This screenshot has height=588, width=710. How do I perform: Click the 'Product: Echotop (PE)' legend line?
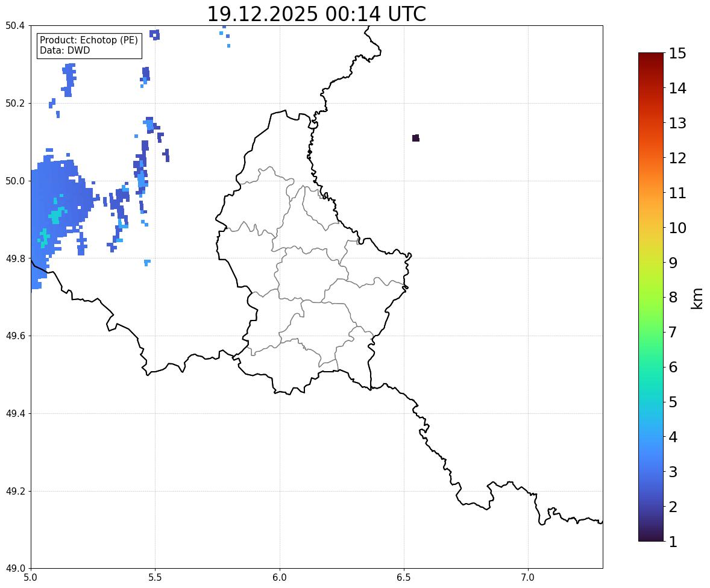click(x=89, y=40)
